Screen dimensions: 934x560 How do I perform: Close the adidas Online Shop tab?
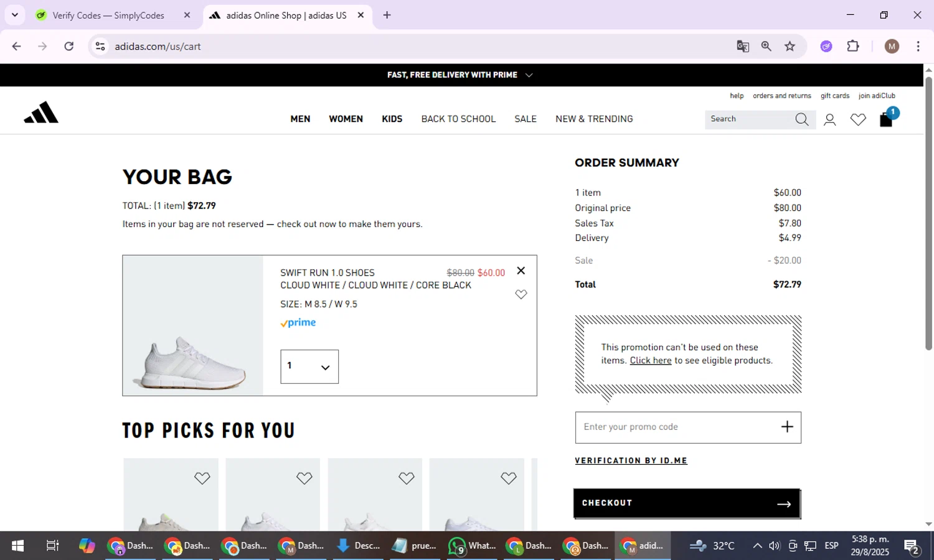click(361, 15)
